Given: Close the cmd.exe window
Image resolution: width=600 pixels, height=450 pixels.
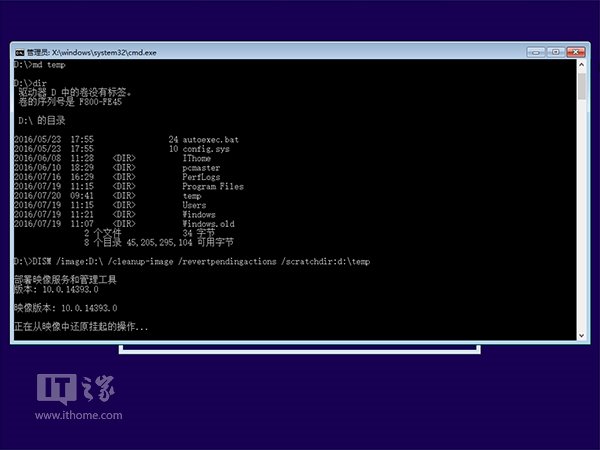Looking at the screenshot, I should [x=576, y=52].
